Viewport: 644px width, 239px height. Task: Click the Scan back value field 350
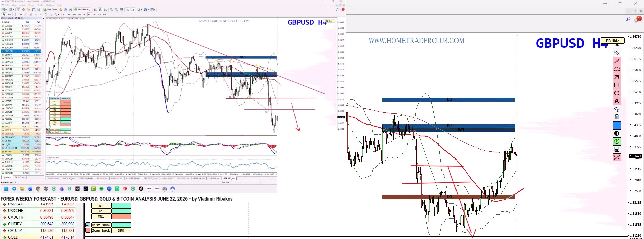121,230
